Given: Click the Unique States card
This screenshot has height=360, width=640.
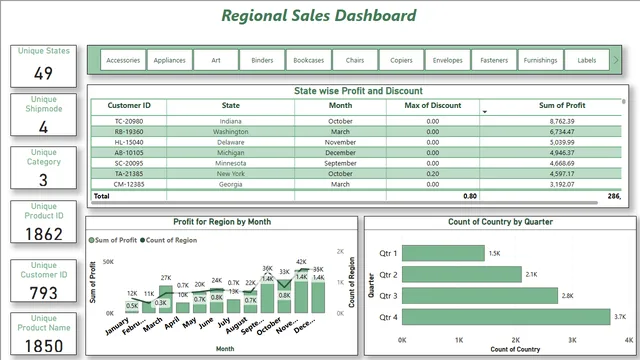Looking at the screenshot, I should tap(44, 66).
